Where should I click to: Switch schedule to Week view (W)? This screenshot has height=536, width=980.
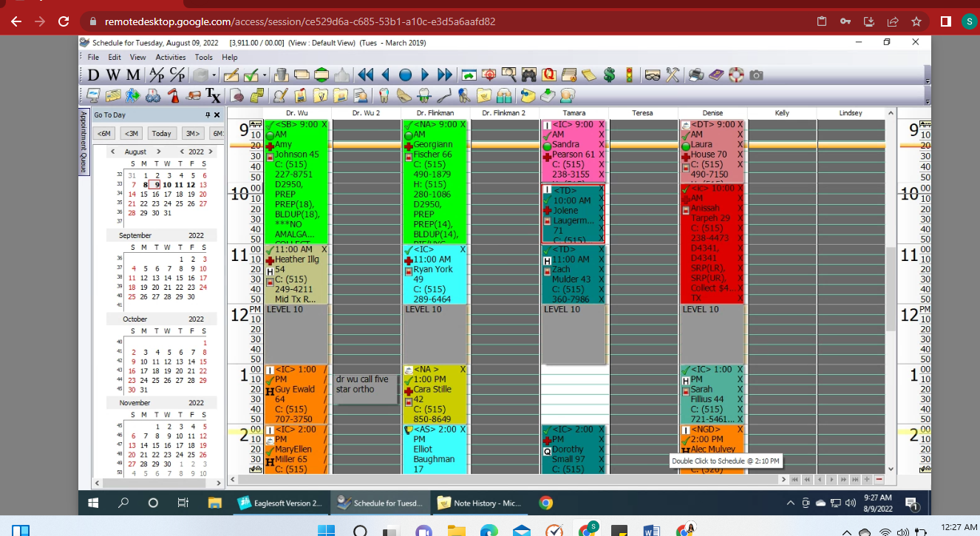coord(112,75)
